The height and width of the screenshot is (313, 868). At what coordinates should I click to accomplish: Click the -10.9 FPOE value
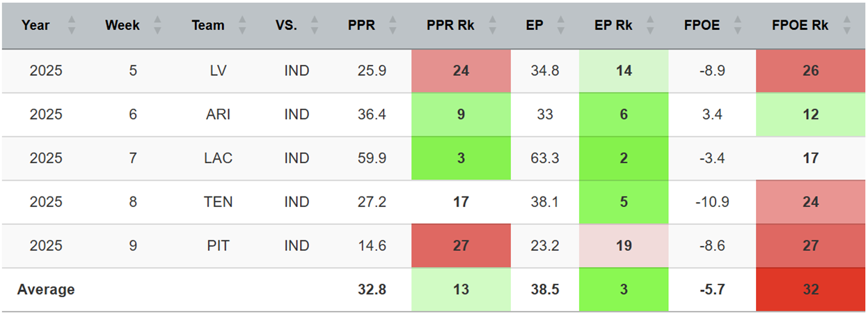click(x=711, y=202)
